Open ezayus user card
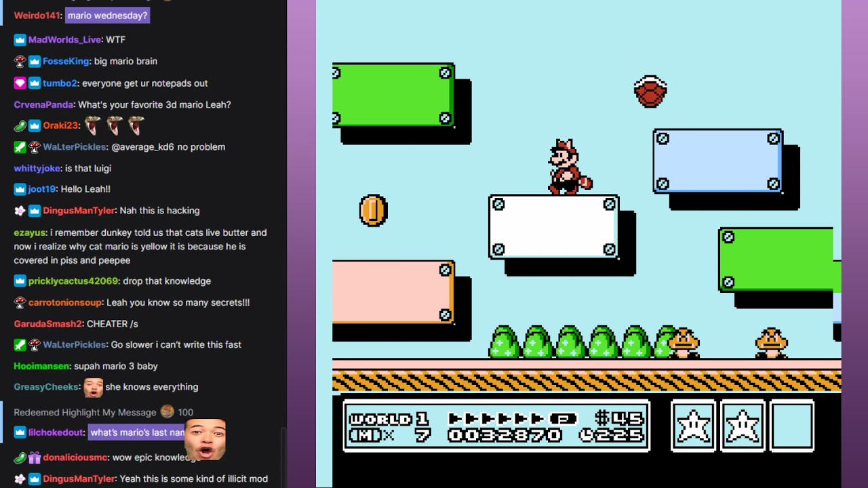Viewport: 868px width, 488px height. pos(30,232)
